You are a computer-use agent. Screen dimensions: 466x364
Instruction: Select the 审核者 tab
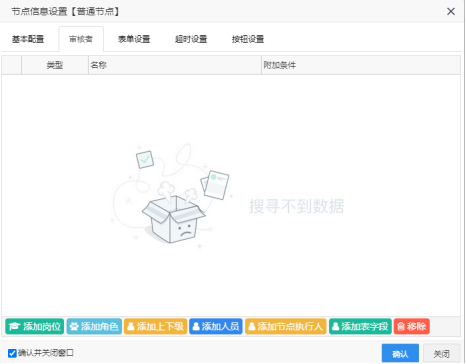tap(81, 39)
